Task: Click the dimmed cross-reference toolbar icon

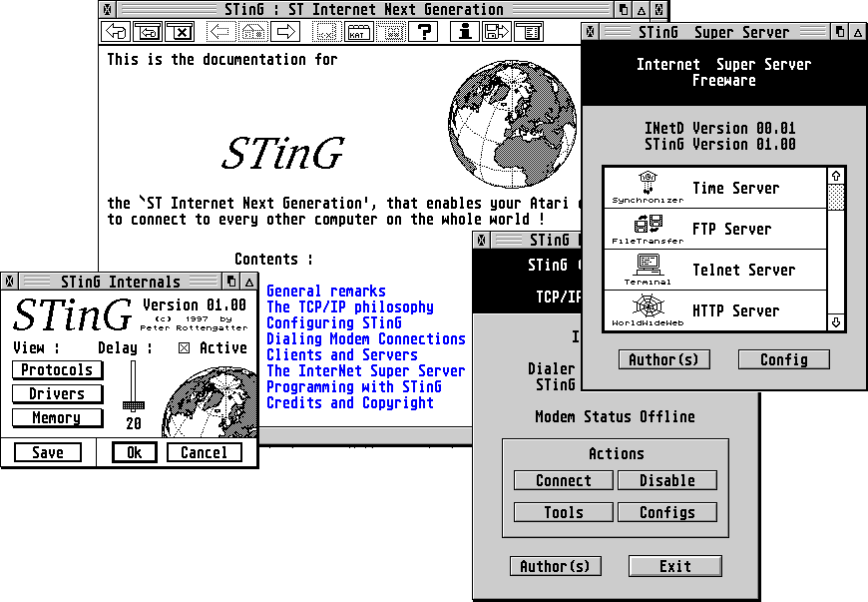Action: [391, 32]
